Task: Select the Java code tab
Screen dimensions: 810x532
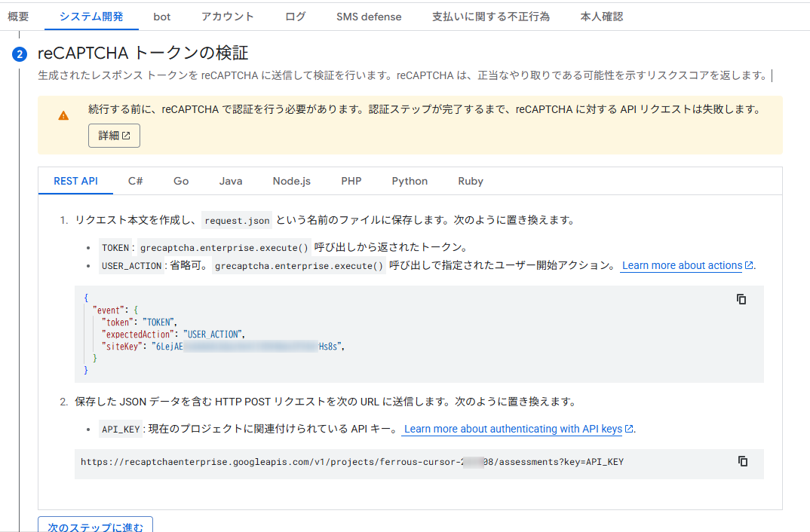Action: click(231, 181)
